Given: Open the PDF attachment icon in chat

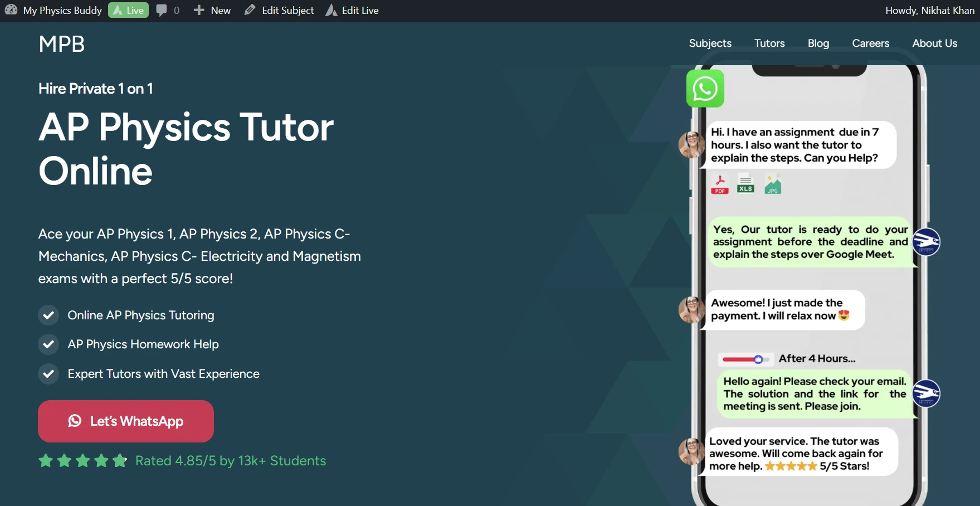Looking at the screenshot, I should point(719,184).
